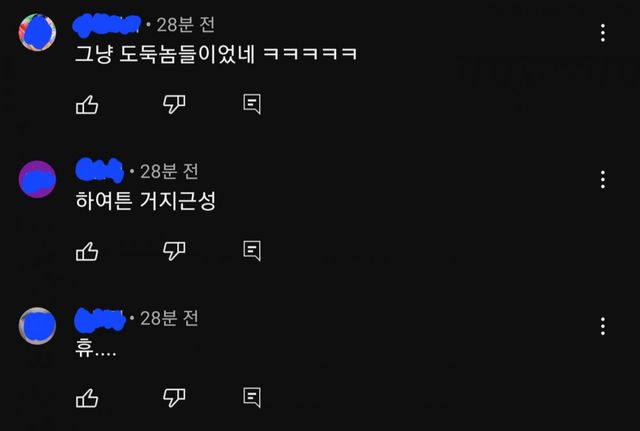640x431 pixels.
Task: Open purple avatar of second commenter
Action: (x=37, y=179)
